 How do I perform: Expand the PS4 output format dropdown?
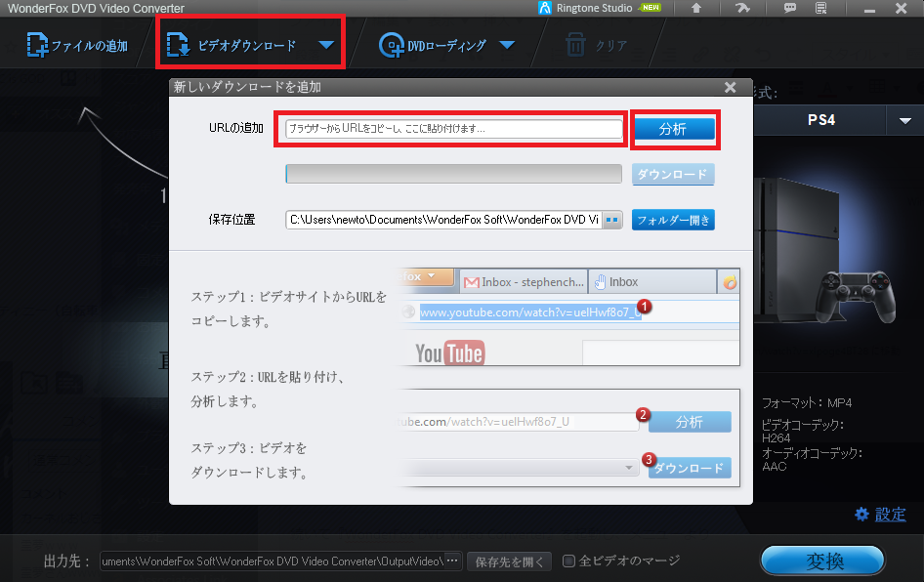(x=905, y=120)
